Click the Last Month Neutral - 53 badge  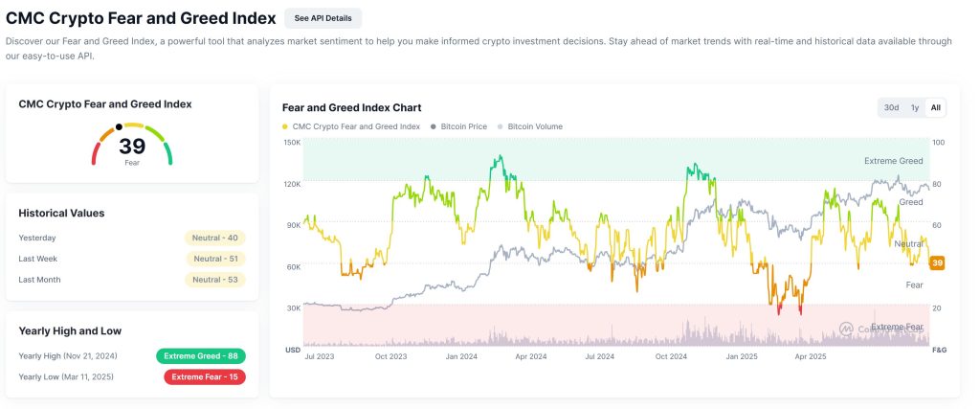(x=215, y=280)
